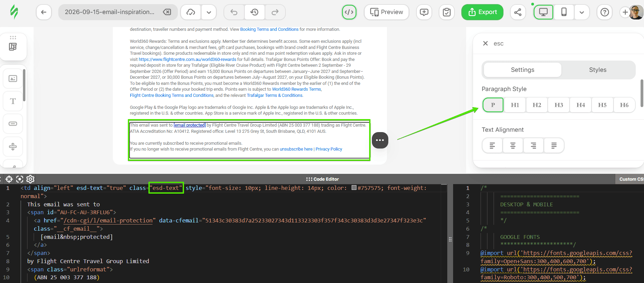The width and height of the screenshot is (644, 283).
Task: Click the #757575 color swatch in code
Action: pos(354,188)
